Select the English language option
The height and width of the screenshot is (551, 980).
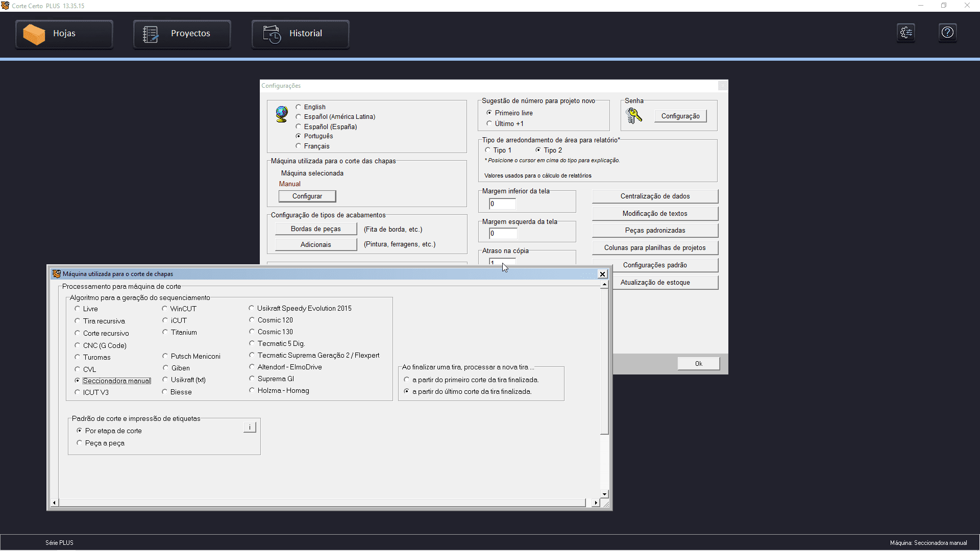299,107
